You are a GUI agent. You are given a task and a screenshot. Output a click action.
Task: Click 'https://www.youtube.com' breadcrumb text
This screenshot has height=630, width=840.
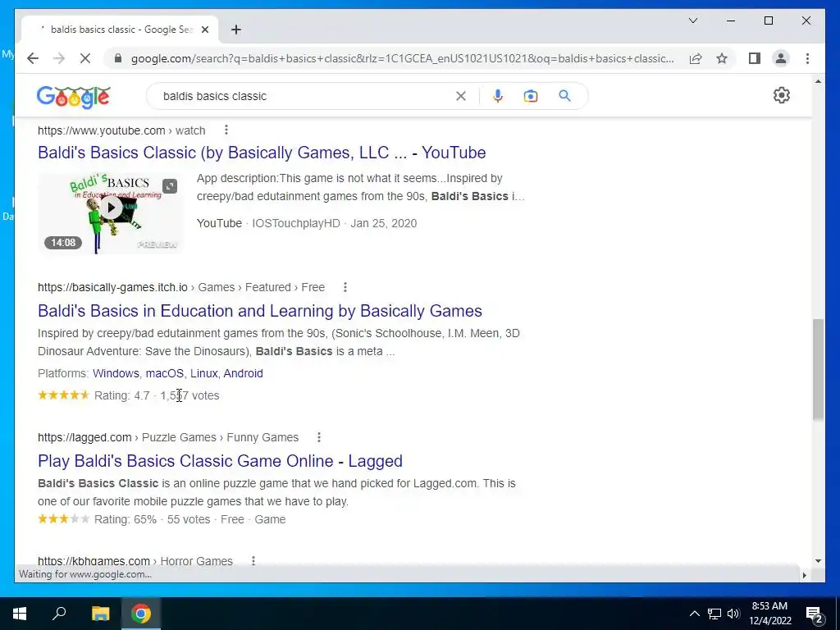pyautogui.click(x=101, y=130)
